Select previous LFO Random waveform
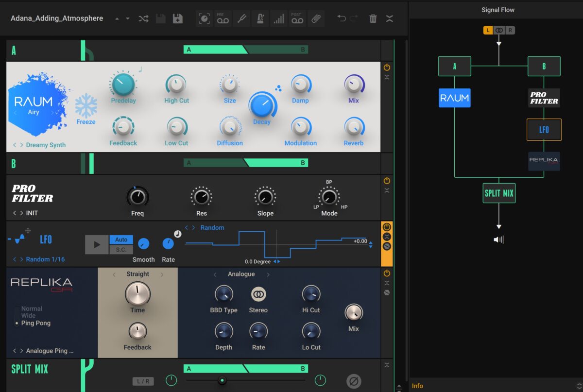Screen dimensions: 583x392 tap(187, 227)
